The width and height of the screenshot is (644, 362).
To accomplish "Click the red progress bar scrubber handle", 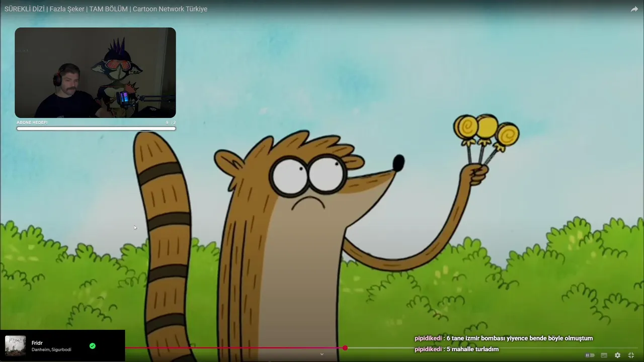I will click(x=345, y=348).
